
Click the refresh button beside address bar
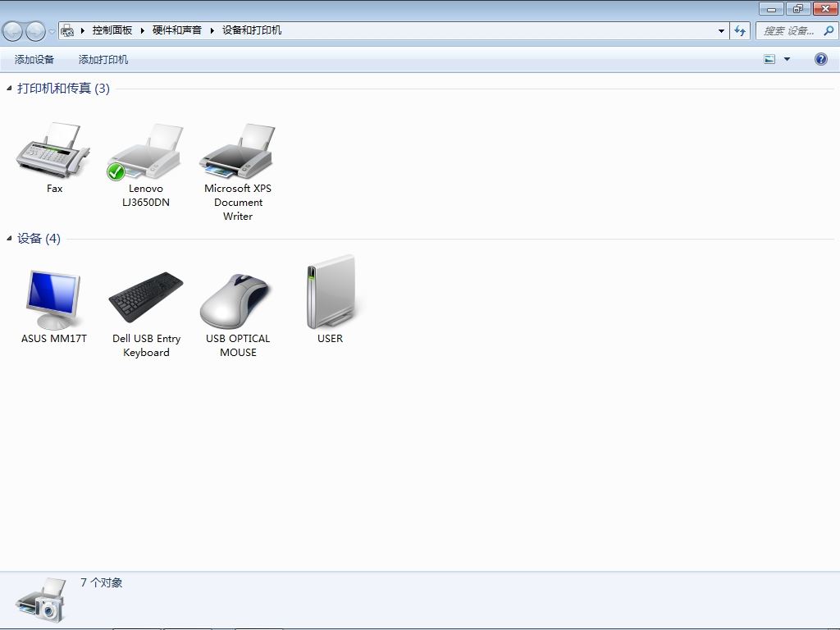[740, 30]
